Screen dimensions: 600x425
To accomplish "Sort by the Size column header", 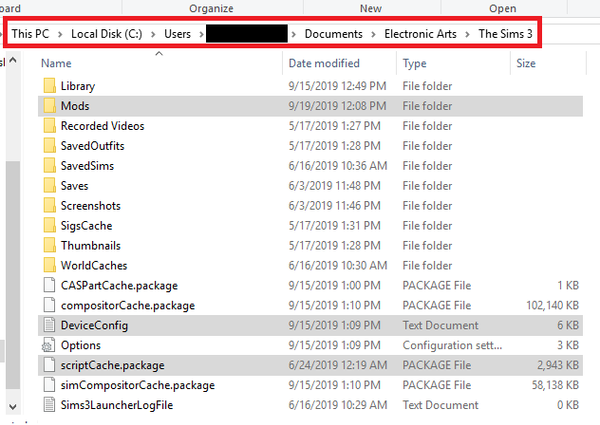I will pyautogui.click(x=526, y=63).
